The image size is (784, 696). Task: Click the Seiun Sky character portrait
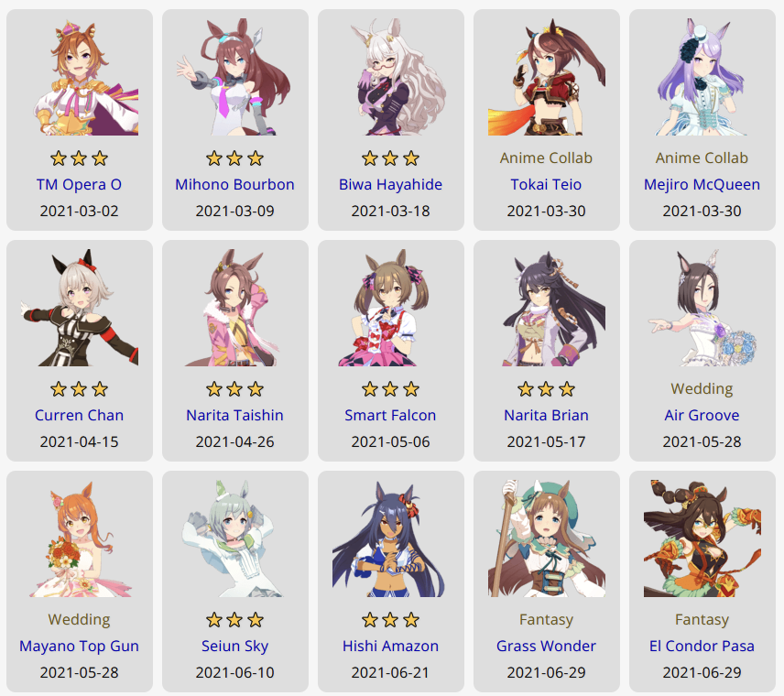click(x=235, y=538)
